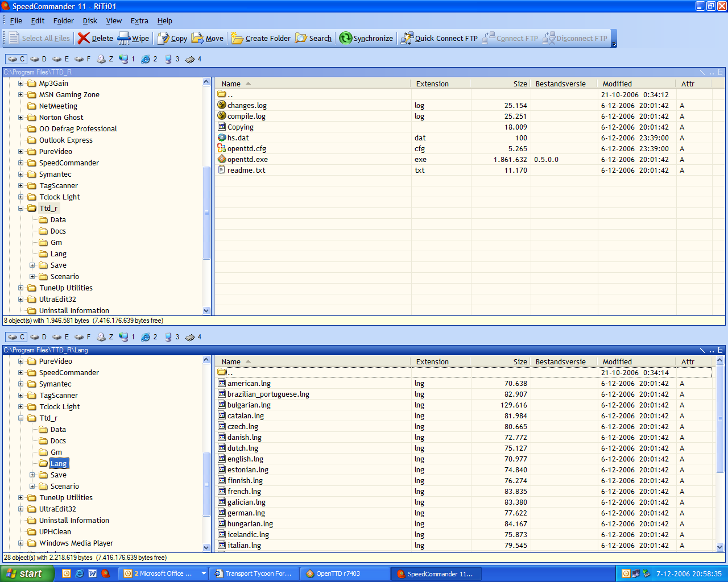
Task: Click Quick Connect FTP in the toolbar
Action: click(x=439, y=38)
